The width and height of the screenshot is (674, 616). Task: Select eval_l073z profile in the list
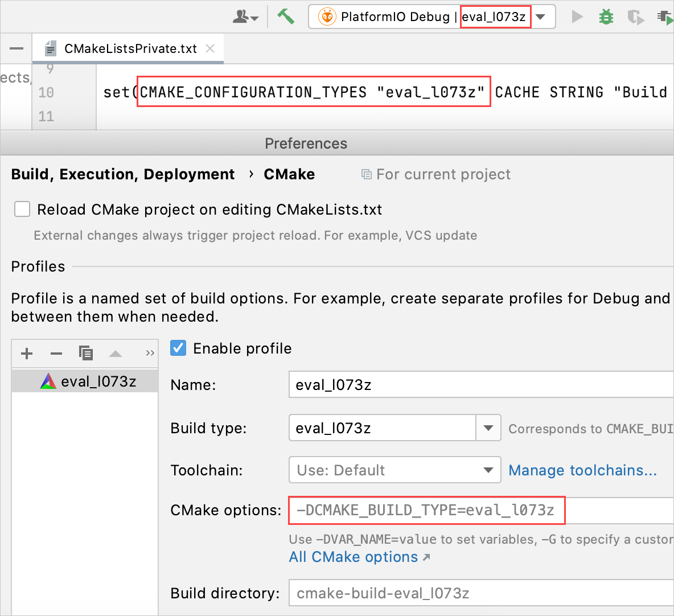pos(98,381)
